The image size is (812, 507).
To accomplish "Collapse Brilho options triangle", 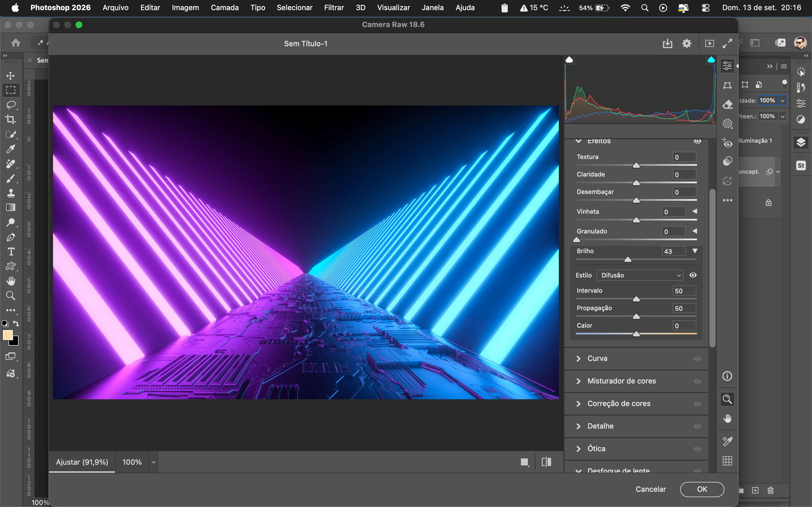I will (x=695, y=251).
